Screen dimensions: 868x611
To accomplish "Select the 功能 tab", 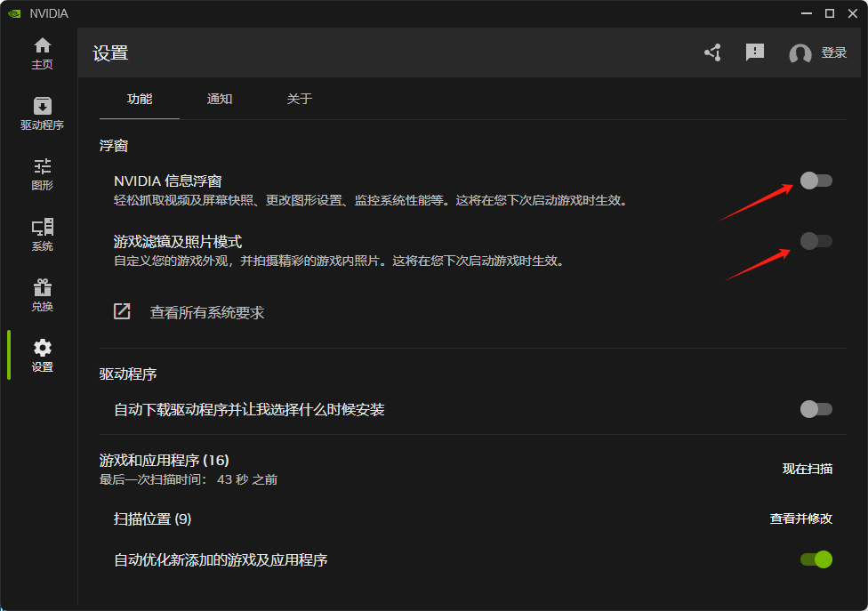I will click(x=140, y=99).
